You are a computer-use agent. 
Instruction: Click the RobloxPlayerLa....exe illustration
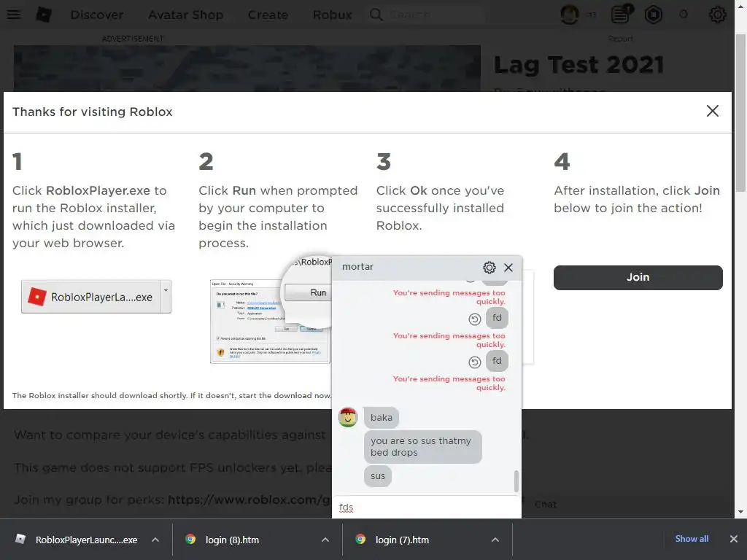click(x=96, y=297)
